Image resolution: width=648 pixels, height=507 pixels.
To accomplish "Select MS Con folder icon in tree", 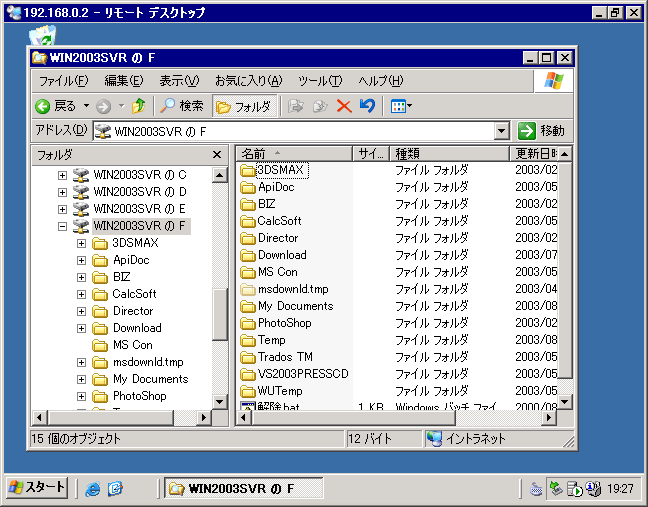I will click(x=100, y=345).
